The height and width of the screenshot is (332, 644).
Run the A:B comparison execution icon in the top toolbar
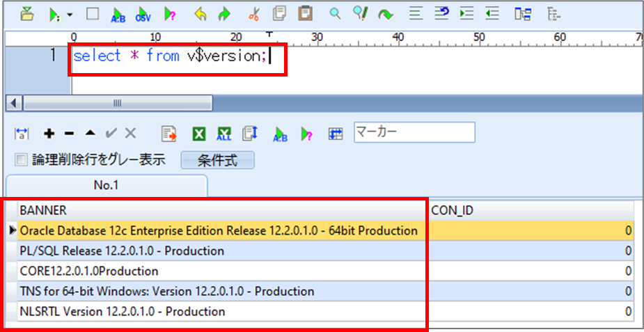pos(118,15)
